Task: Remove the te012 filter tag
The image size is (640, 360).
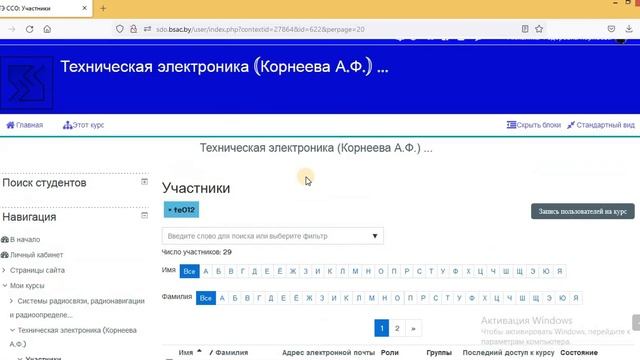Action: 181,210
